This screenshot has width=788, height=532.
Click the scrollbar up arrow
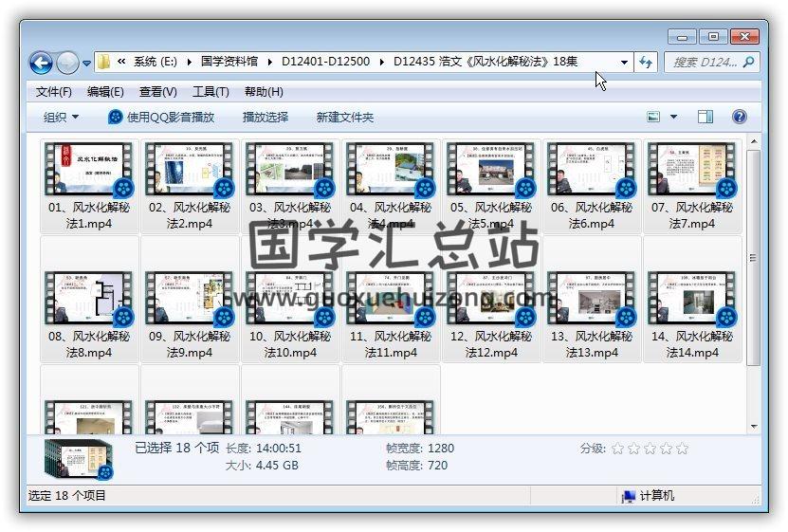[x=753, y=141]
